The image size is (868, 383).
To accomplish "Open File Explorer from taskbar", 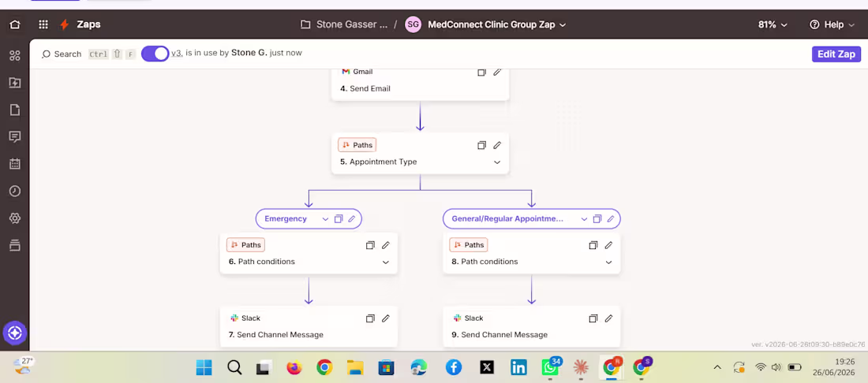I will click(354, 367).
